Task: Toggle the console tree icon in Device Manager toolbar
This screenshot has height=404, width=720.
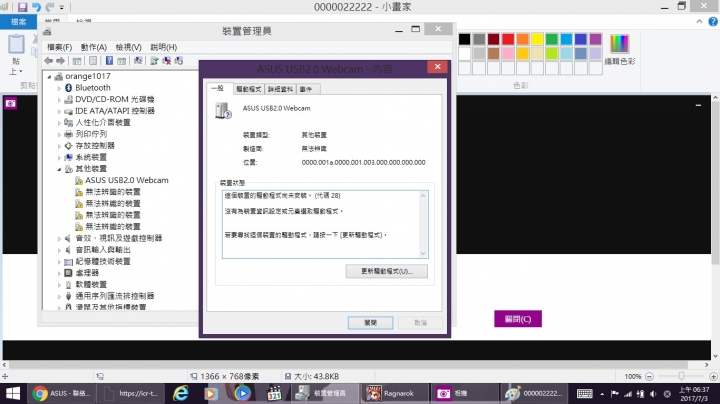Action: [x=77, y=61]
